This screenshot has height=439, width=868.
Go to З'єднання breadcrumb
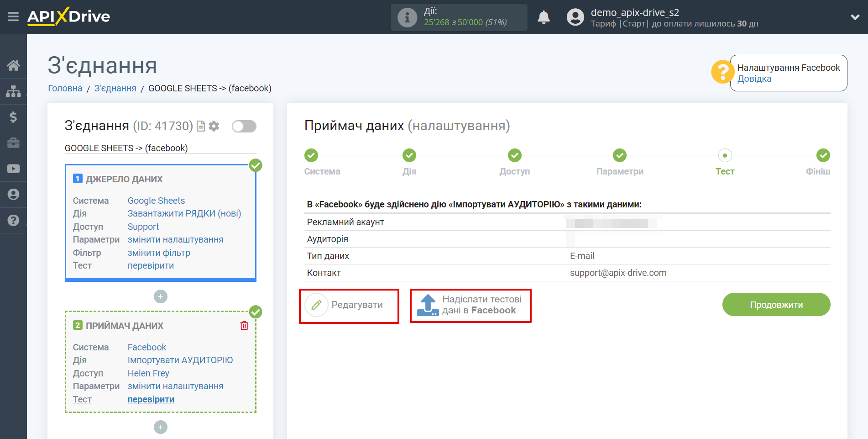(x=115, y=88)
